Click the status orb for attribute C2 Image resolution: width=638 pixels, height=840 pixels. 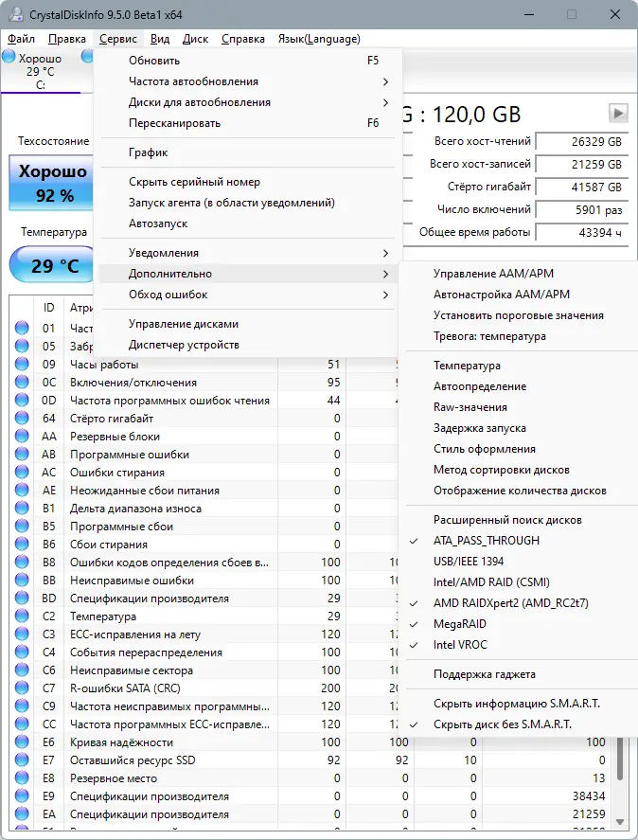pos(22,617)
